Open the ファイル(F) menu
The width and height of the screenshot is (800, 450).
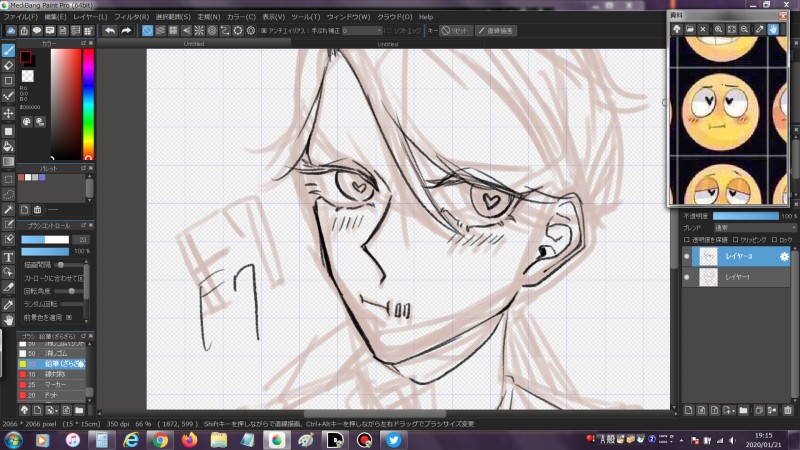20,17
